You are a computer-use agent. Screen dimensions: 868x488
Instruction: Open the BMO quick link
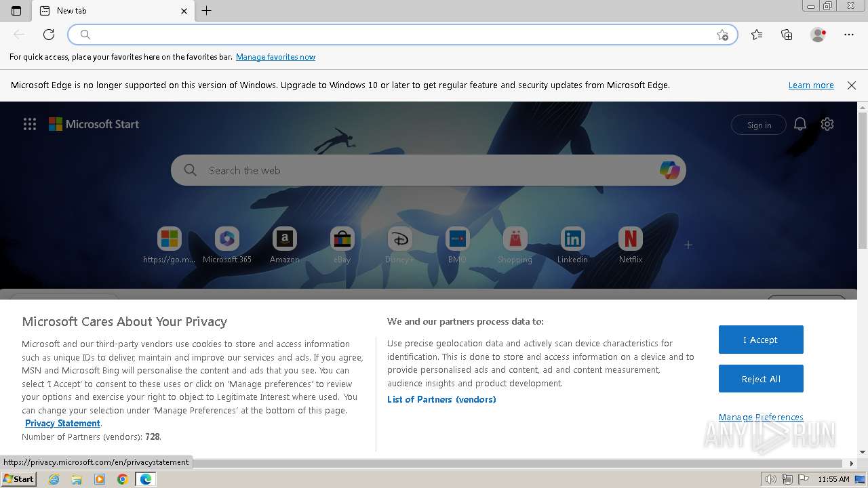pos(458,245)
